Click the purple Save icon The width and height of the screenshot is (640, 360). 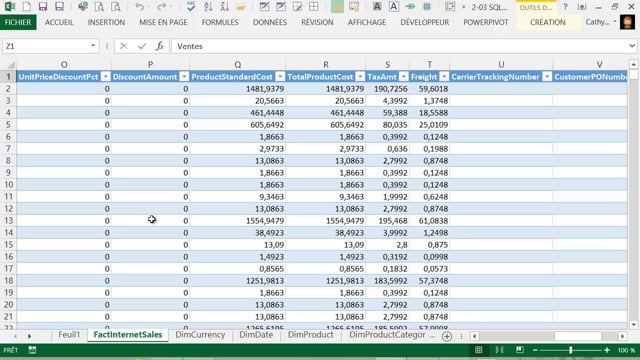coord(43,7)
